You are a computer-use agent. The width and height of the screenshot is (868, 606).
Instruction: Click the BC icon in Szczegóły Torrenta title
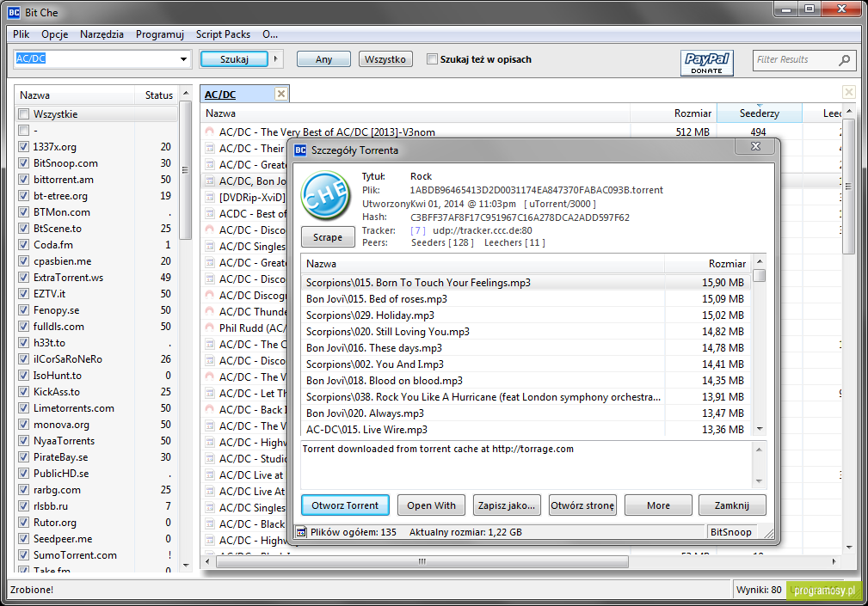[300, 150]
